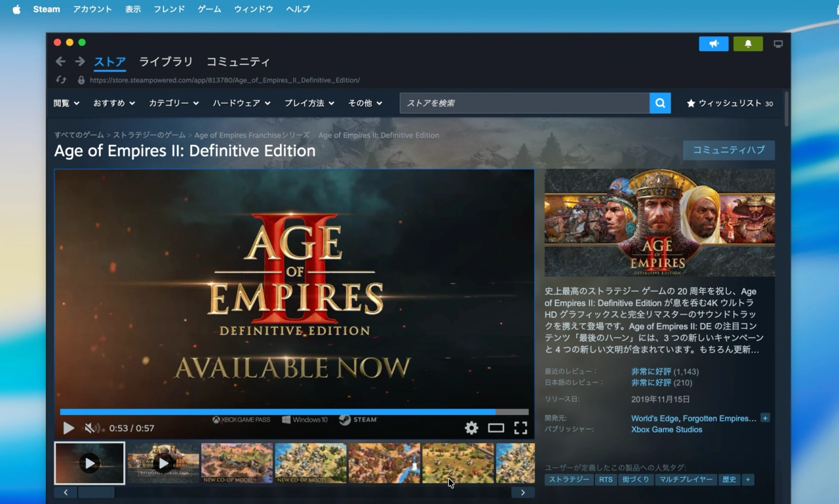Open Xbox Game Studios publisher link
Screen dimensions: 839x504
pos(667,429)
